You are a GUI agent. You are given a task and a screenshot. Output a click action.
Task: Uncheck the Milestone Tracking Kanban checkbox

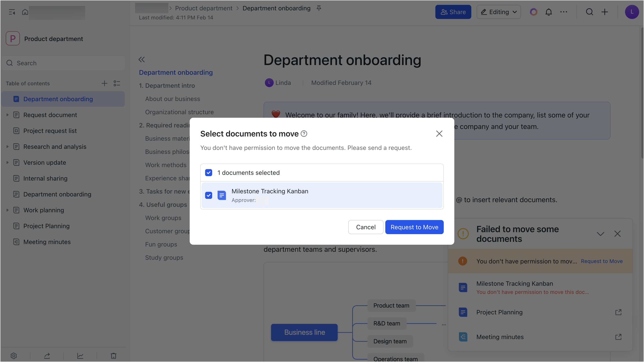[208, 195]
